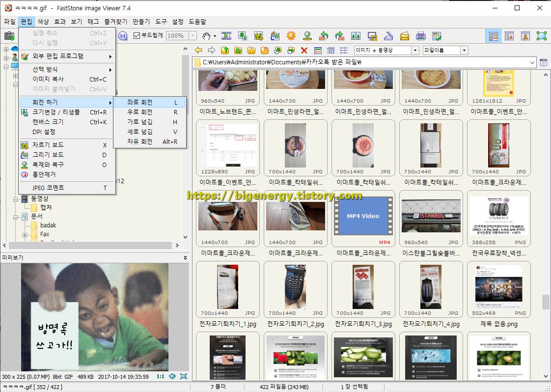This screenshot has height=392, width=551.
Task: Select the badak folder in tree
Action: coord(48,225)
